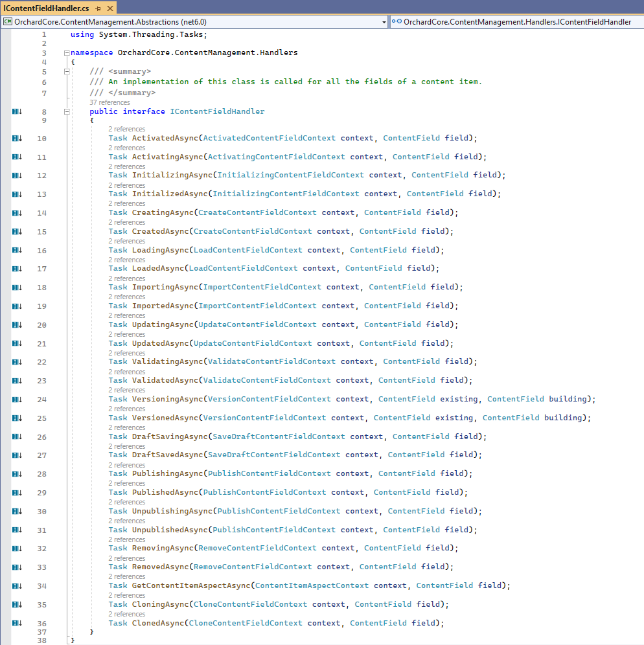Click the LoadContentFieldContext type on line 17
This screenshot has height=645, width=644.
(243, 269)
